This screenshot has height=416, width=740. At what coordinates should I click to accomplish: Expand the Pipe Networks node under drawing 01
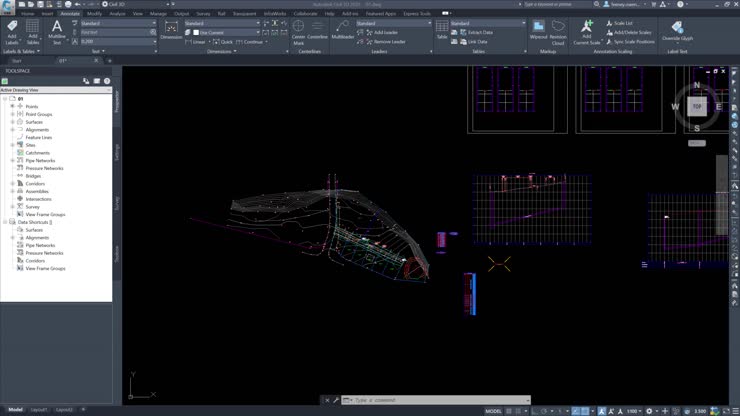pos(12,161)
